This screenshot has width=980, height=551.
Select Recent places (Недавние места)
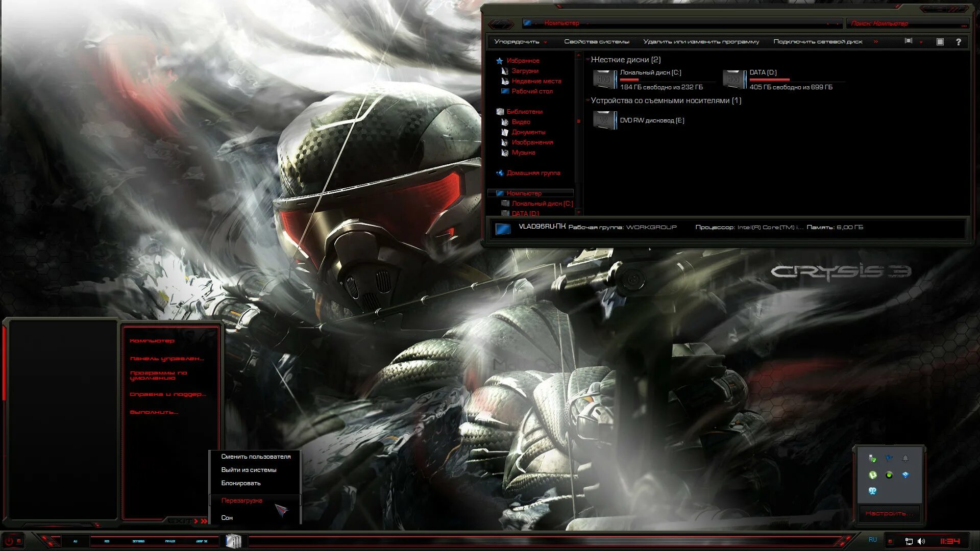[536, 81]
